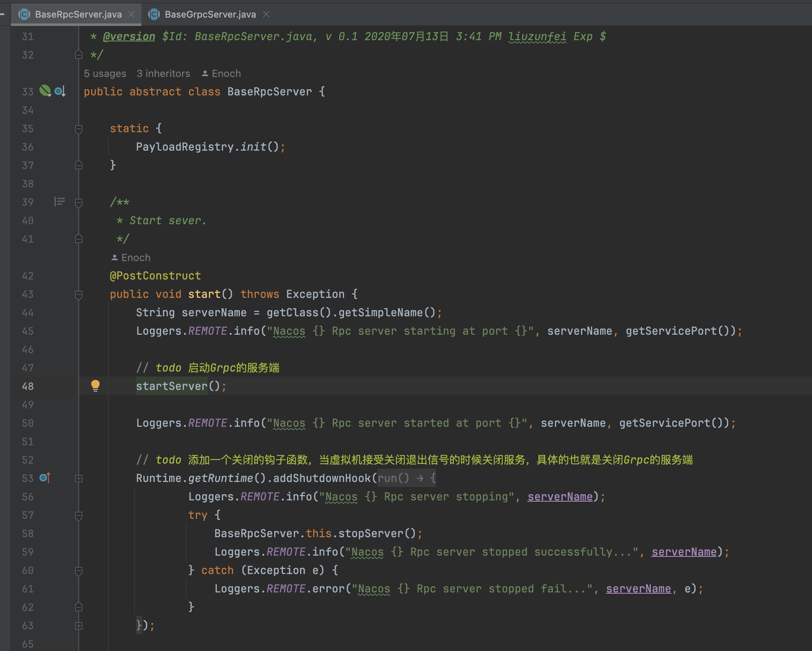Click the BaseRpcServer class name declaration

[x=270, y=92]
